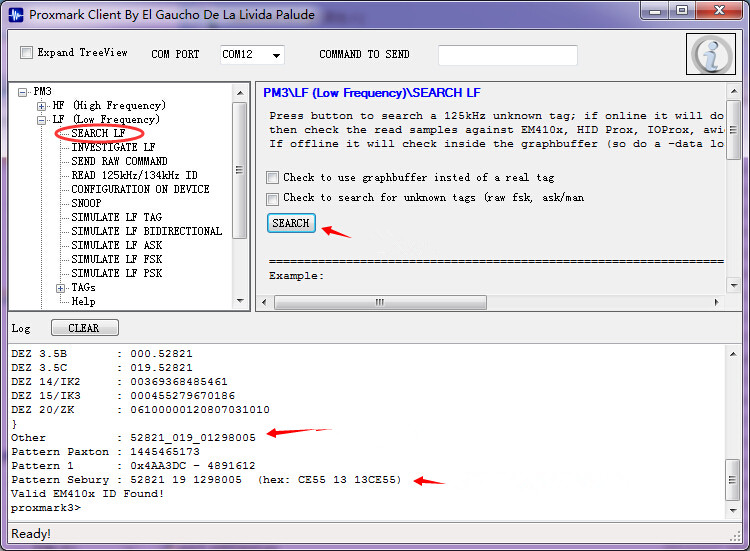This screenshot has height=551, width=750.
Task: Click the PM3\LF SEARCH LF heading
Action: coord(372,93)
